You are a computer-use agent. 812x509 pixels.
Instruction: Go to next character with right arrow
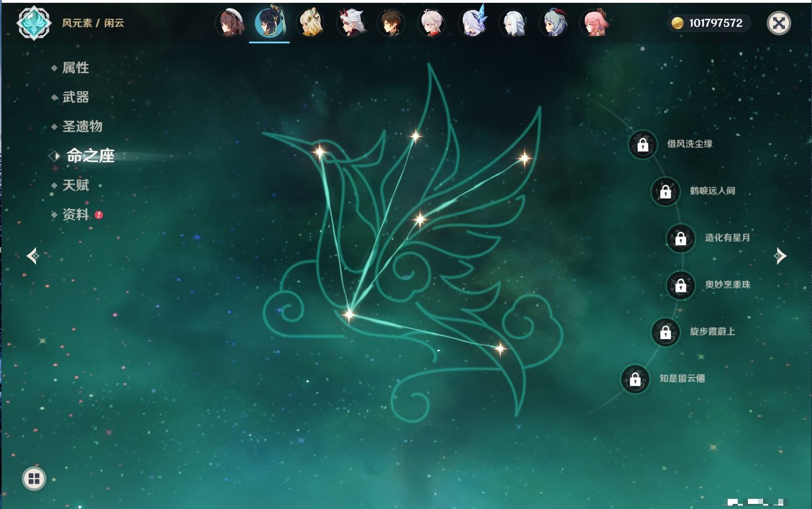[779, 256]
